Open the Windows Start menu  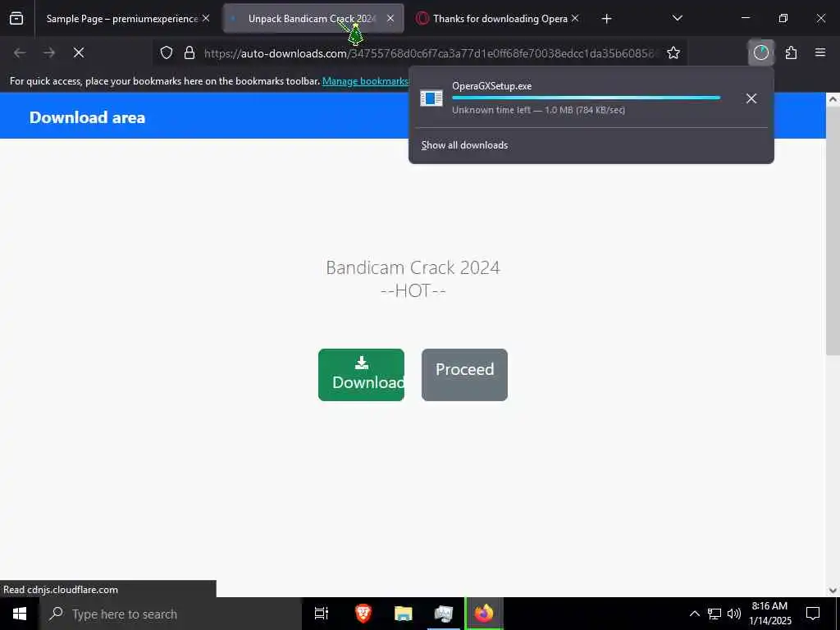coord(20,614)
